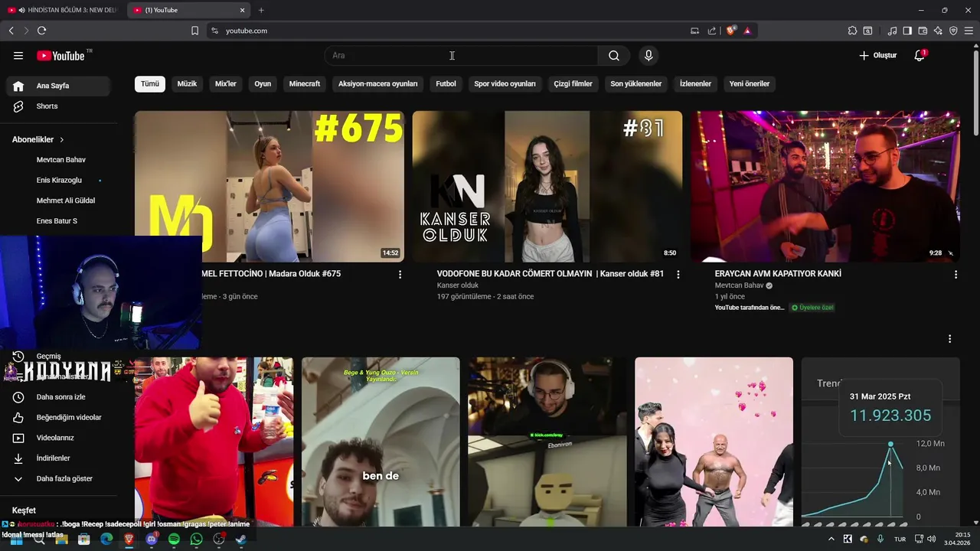Open the Brave VPN shield icon
The image size is (980, 551).
pos(953,31)
